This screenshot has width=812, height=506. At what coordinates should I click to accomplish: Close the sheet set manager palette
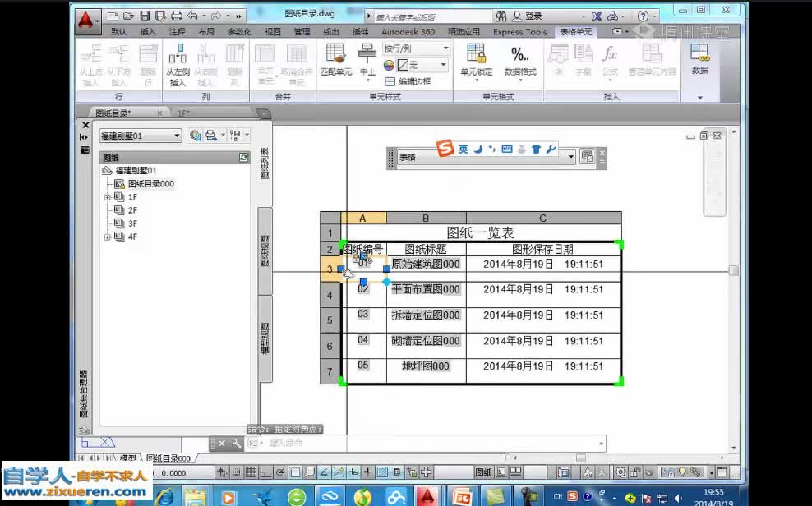pos(85,125)
